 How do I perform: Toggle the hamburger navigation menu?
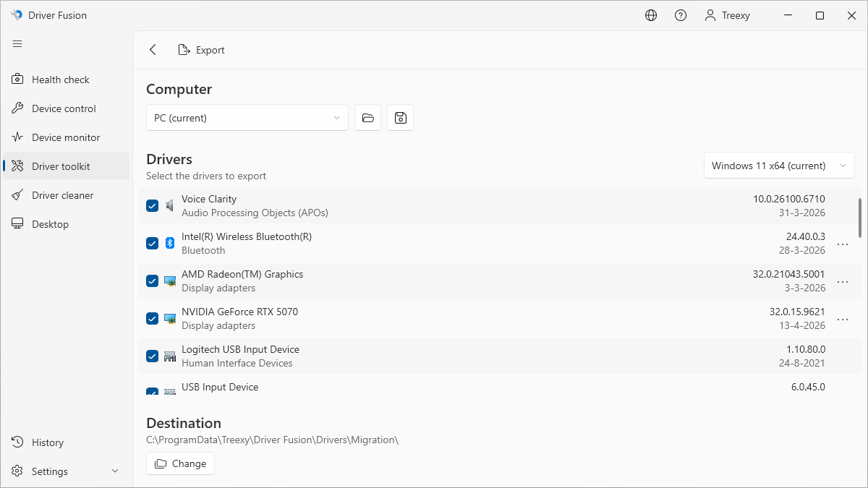(17, 44)
